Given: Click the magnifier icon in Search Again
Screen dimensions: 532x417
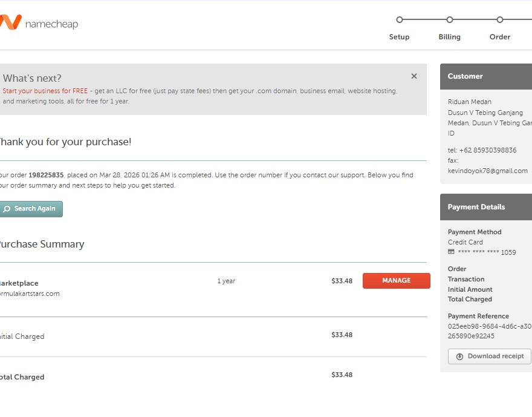Looking at the screenshot, I should pyautogui.click(x=7, y=209).
